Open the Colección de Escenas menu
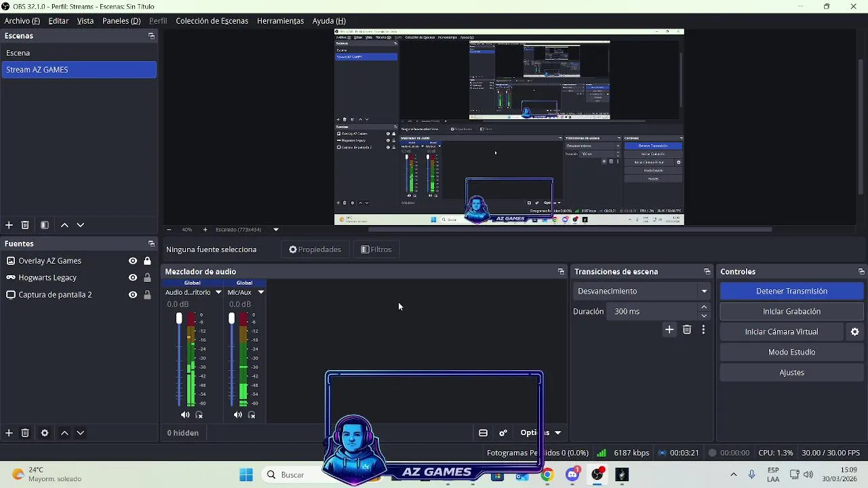The width and height of the screenshot is (868, 488). pyautogui.click(x=212, y=21)
